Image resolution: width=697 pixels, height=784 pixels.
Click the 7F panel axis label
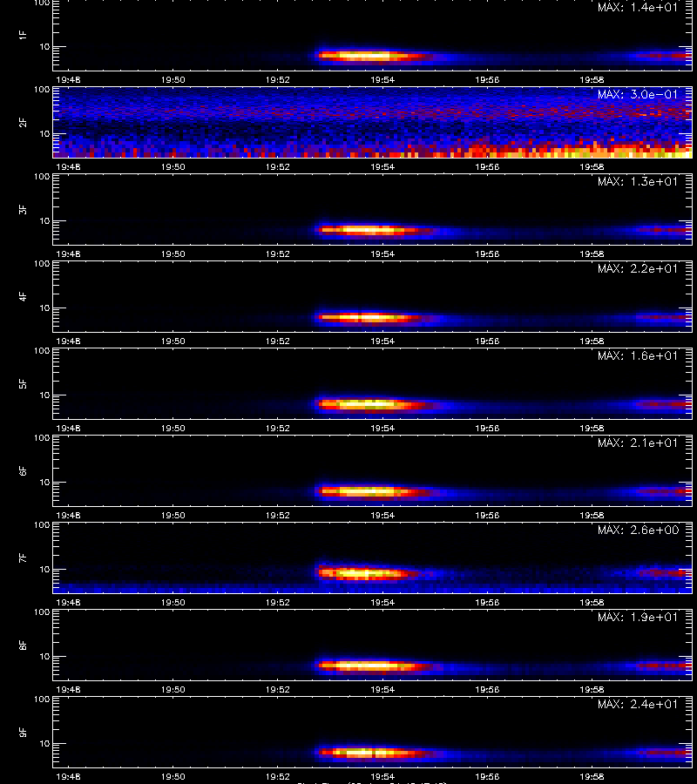(23, 558)
